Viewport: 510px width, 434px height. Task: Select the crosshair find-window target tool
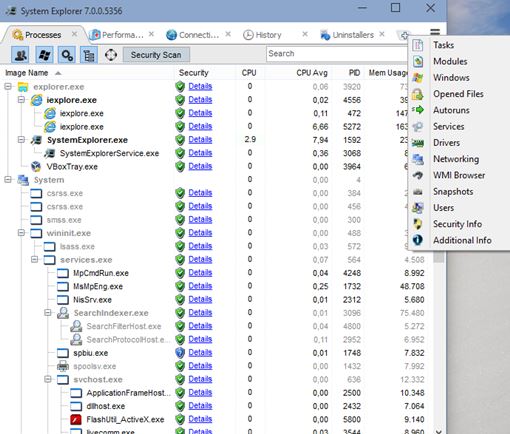point(111,55)
